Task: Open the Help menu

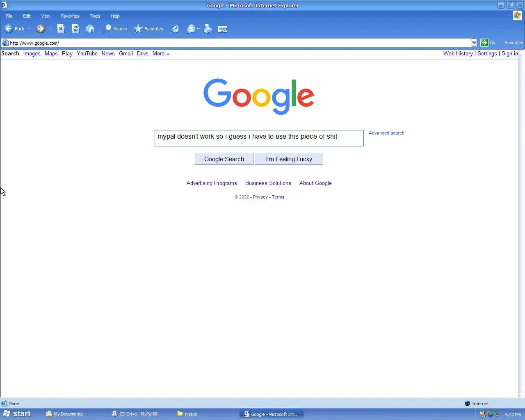Action: point(115,16)
